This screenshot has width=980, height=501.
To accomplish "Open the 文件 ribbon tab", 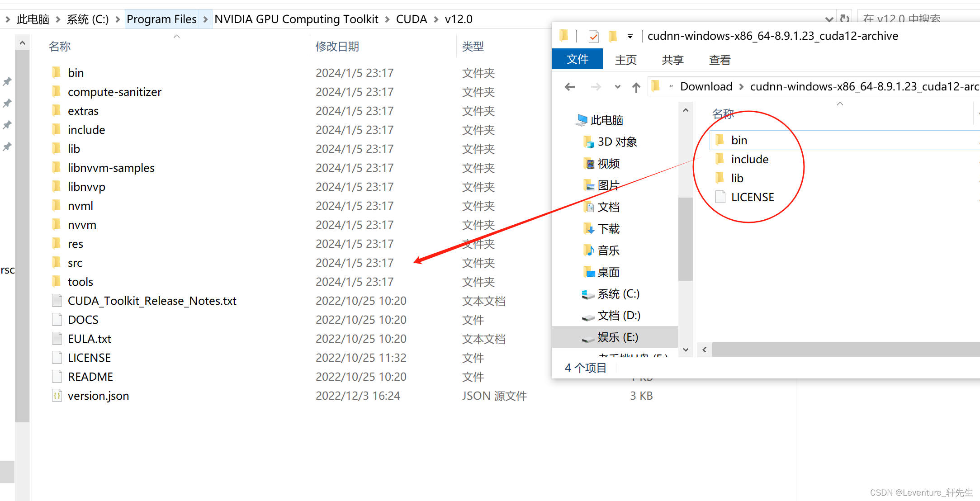I will (577, 59).
